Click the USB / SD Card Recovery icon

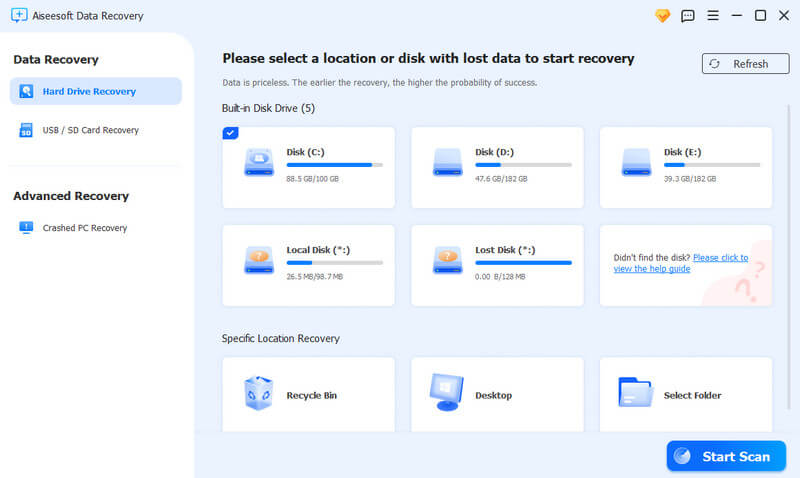(x=26, y=130)
